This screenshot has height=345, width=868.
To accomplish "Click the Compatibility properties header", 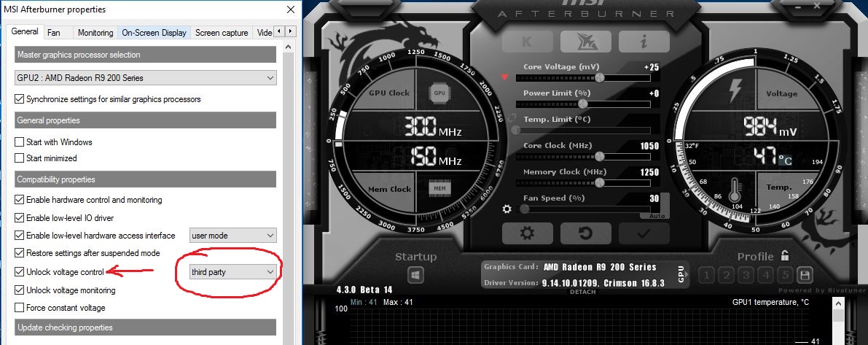I will [x=146, y=179].
